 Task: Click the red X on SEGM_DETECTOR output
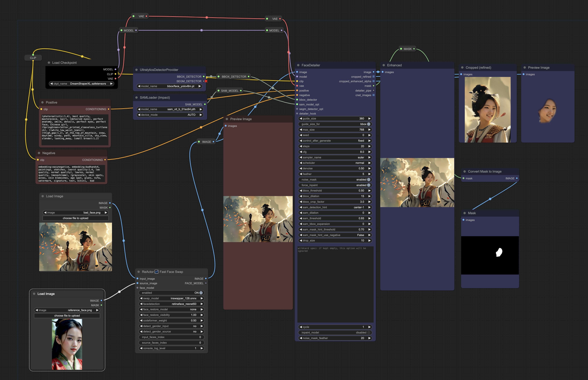206,81
